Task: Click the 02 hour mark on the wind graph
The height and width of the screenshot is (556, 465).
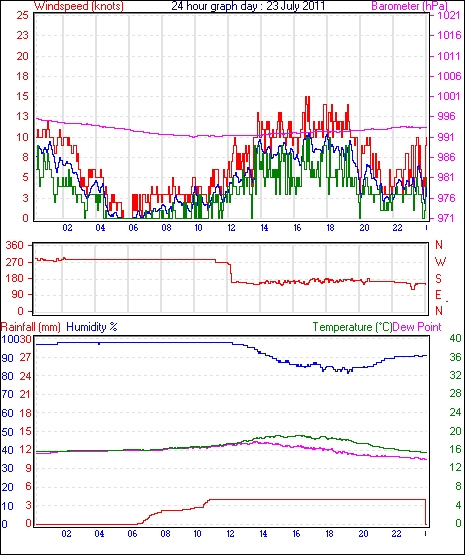Action: tap(67, 227)
